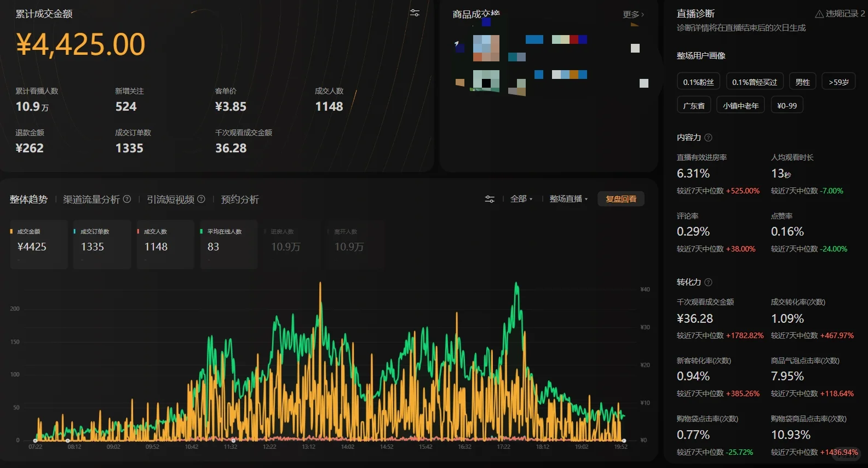Toggle 成交金额 metric card in chart

[x=39, y=244]
